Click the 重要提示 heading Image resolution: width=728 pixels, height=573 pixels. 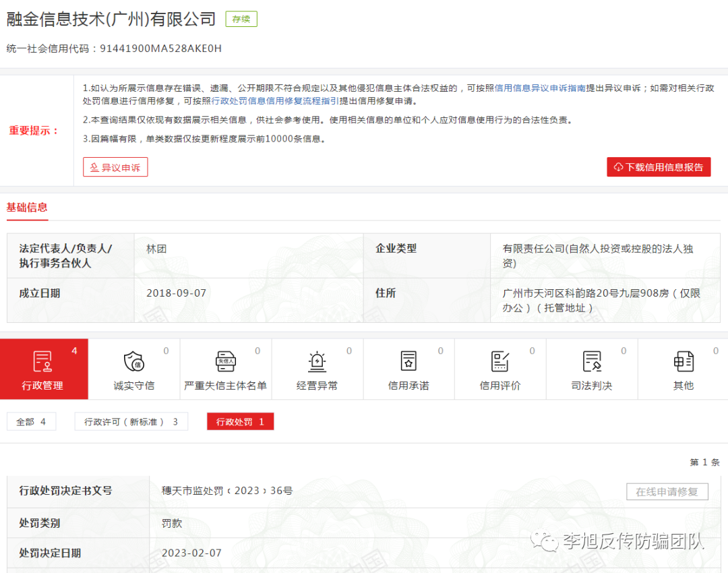(34, 131)
